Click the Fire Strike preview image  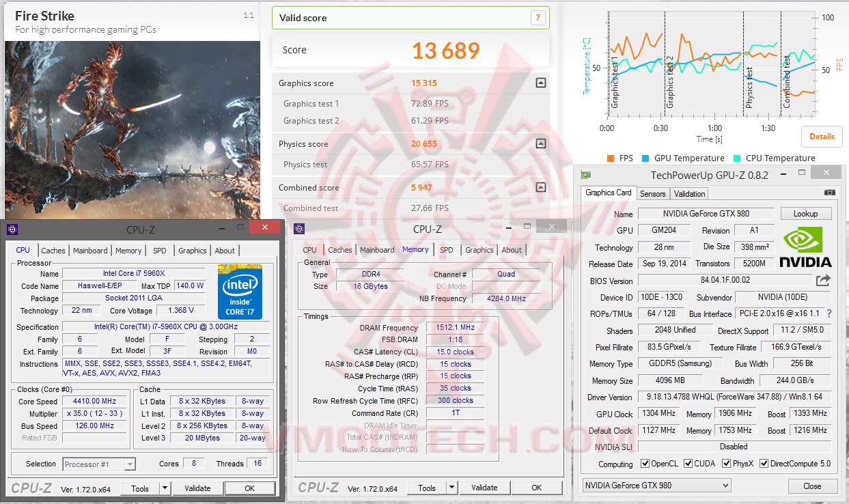[133, 130]
